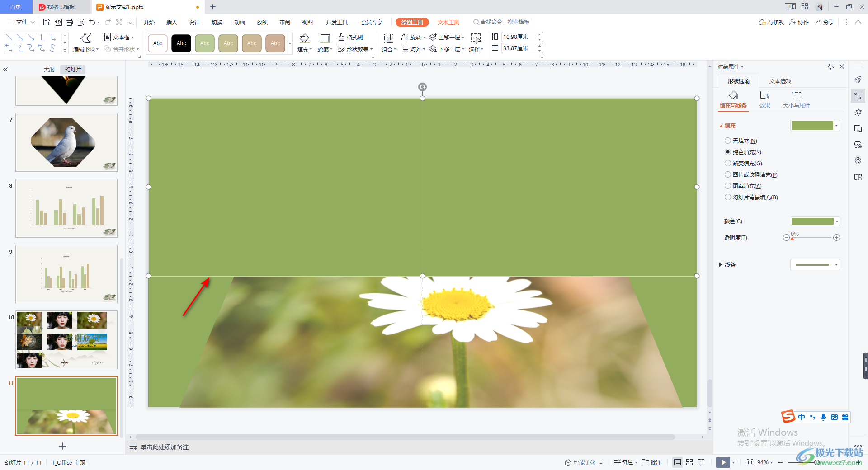Click the sidebar animation star icon
Screen dimensions: 868x470
point(858,112)
